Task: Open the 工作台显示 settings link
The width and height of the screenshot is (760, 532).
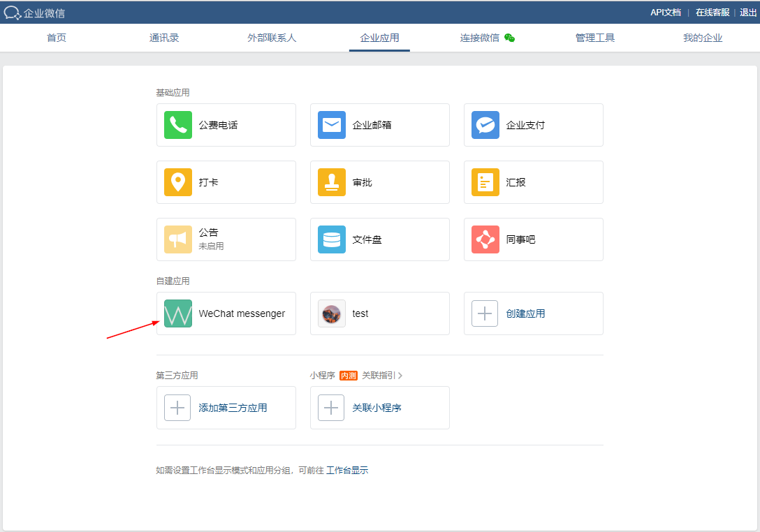Action: 348,470
